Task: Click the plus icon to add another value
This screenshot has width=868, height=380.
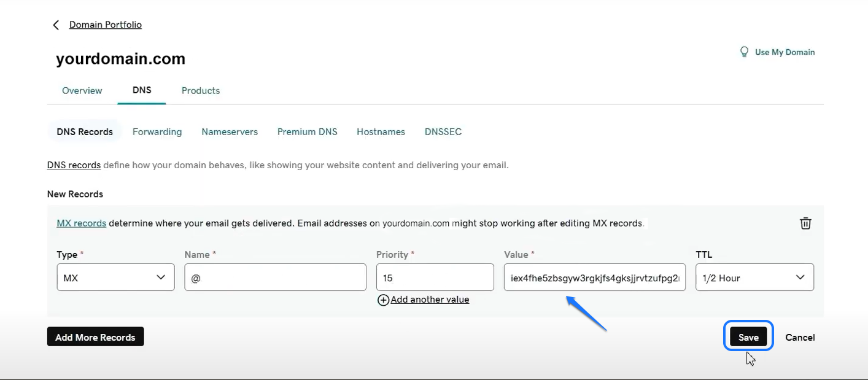Action: click(383, 300)
